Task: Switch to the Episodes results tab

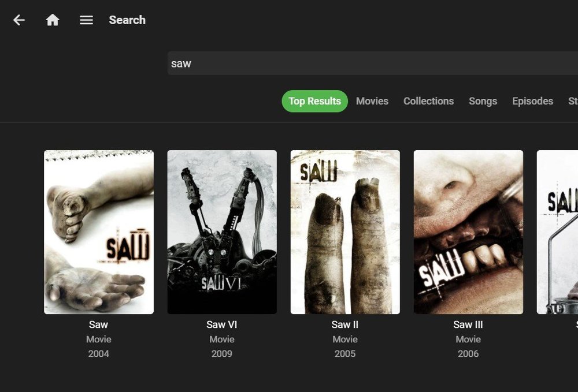Action: click(532, 100)
